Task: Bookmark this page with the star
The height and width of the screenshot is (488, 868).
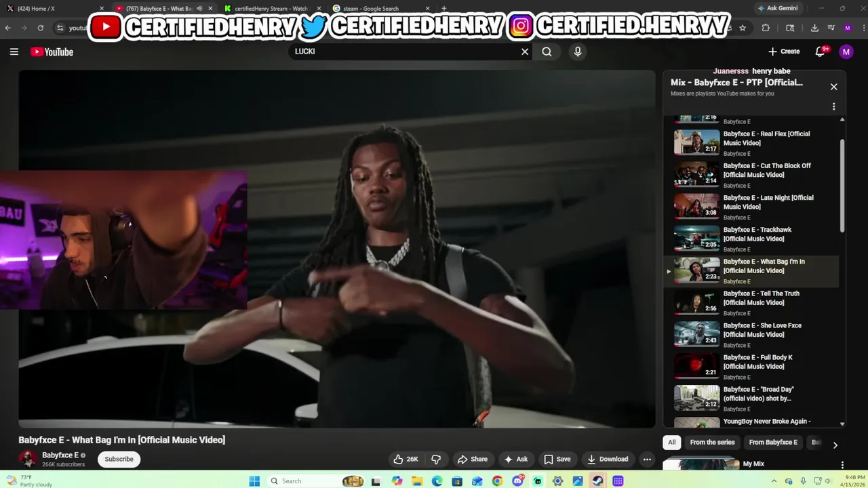Action: coord(743,28)
